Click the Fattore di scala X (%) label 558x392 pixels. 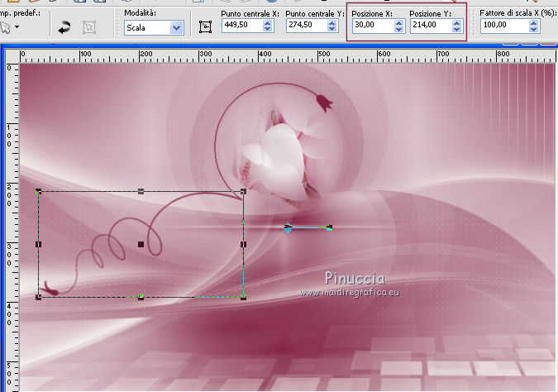coord(517,13)
